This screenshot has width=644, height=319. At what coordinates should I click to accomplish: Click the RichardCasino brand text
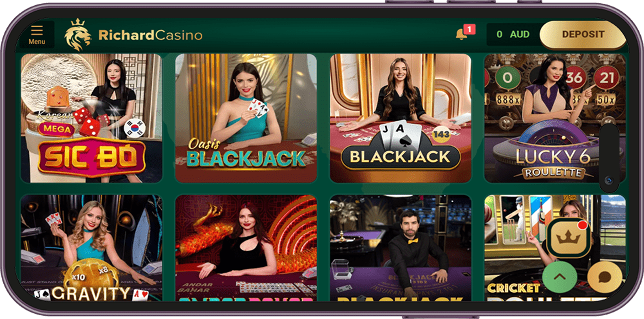150,35
